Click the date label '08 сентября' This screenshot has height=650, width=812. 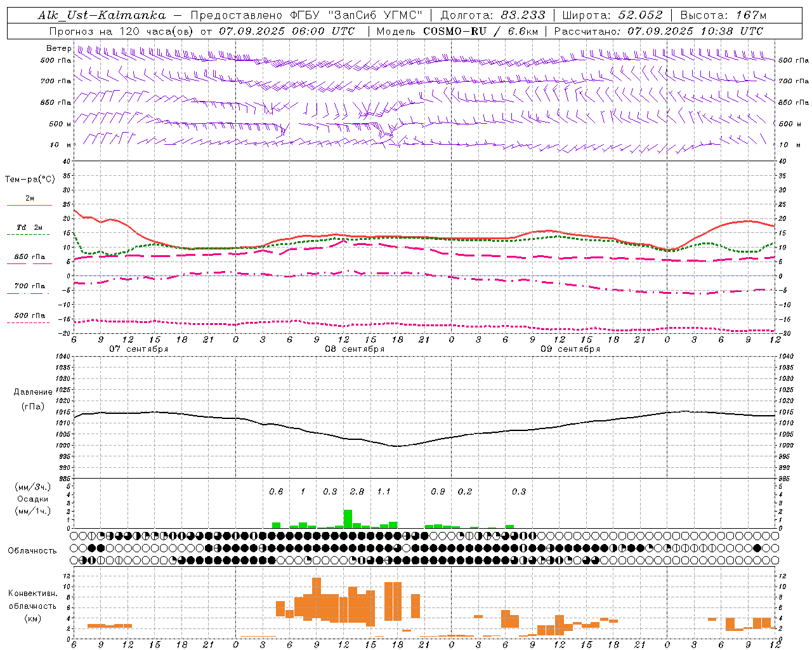(x=355, y=349)
